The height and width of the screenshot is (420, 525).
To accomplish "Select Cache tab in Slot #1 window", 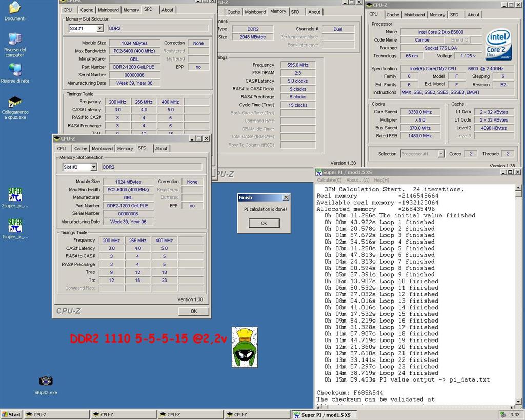I will pos(87,10).
